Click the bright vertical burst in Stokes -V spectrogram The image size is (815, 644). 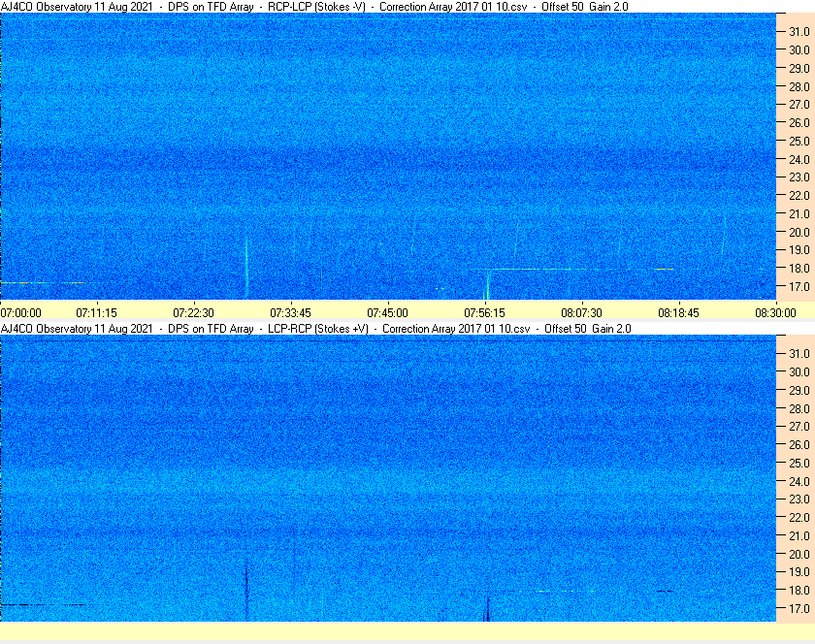pos(246,267)
